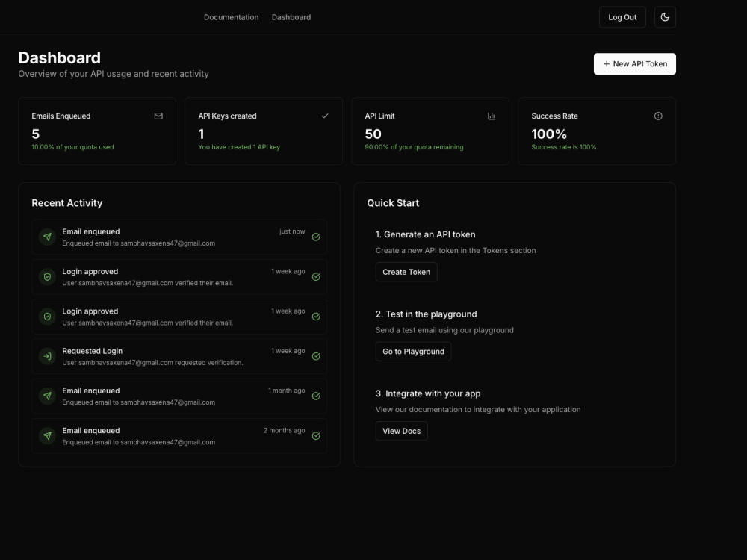Click '3. Integrate with your app' step title

[x=428, y=393]
